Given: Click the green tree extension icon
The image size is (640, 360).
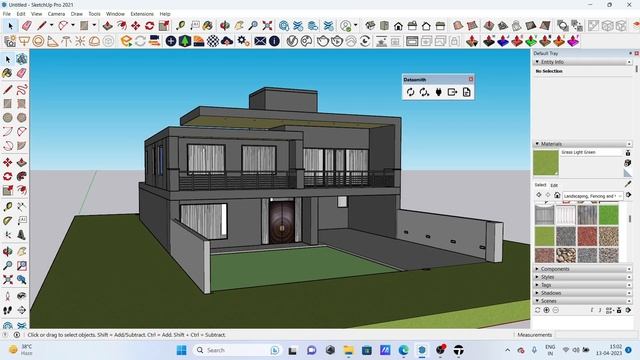Looking at the screenshot, I should coord(185,41).
